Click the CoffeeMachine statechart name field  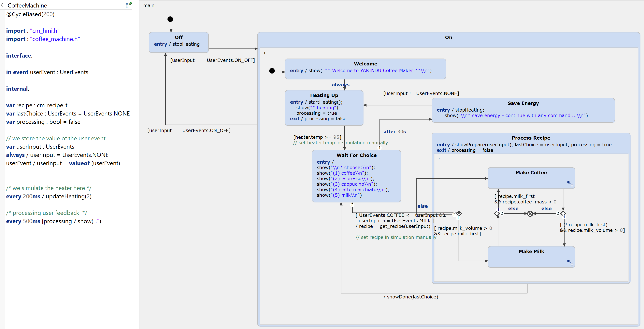pos(27,5)
